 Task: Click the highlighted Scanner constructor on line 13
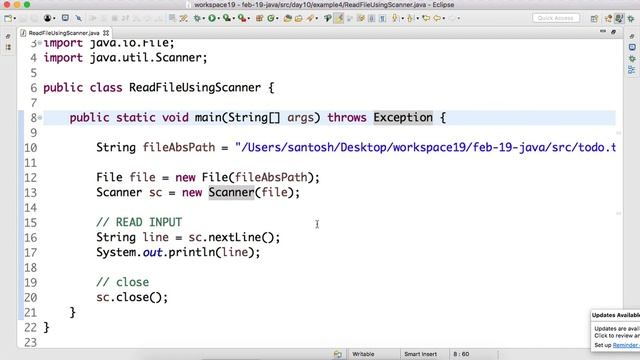pos(231,192)
